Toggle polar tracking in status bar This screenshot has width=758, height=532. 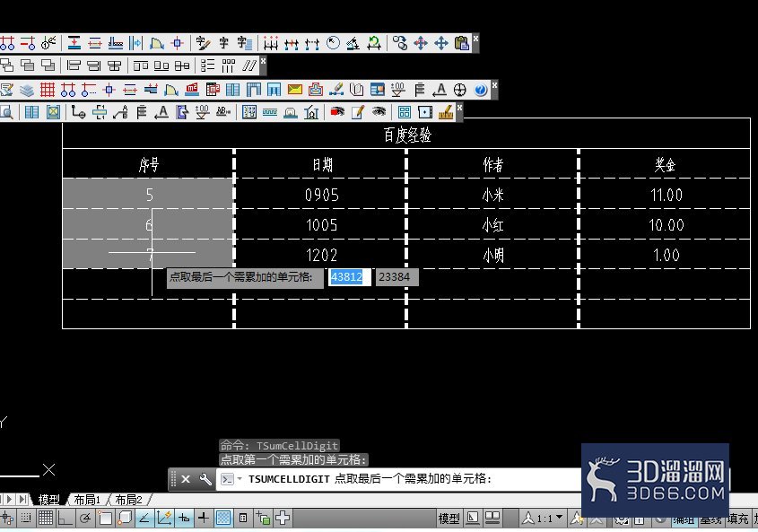coord(85,518)
